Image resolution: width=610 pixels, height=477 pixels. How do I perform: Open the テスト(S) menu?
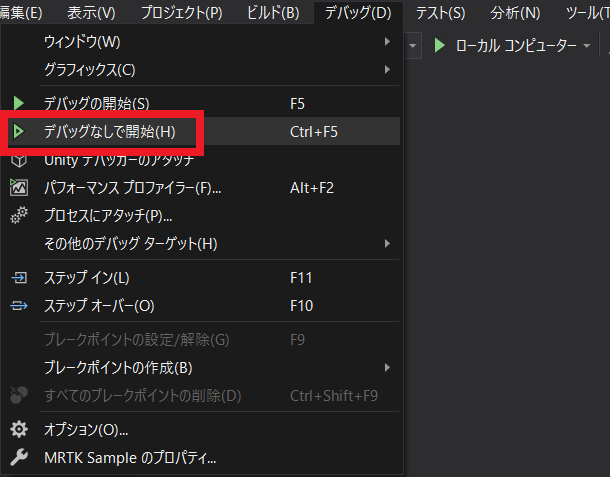pos(440,13)
